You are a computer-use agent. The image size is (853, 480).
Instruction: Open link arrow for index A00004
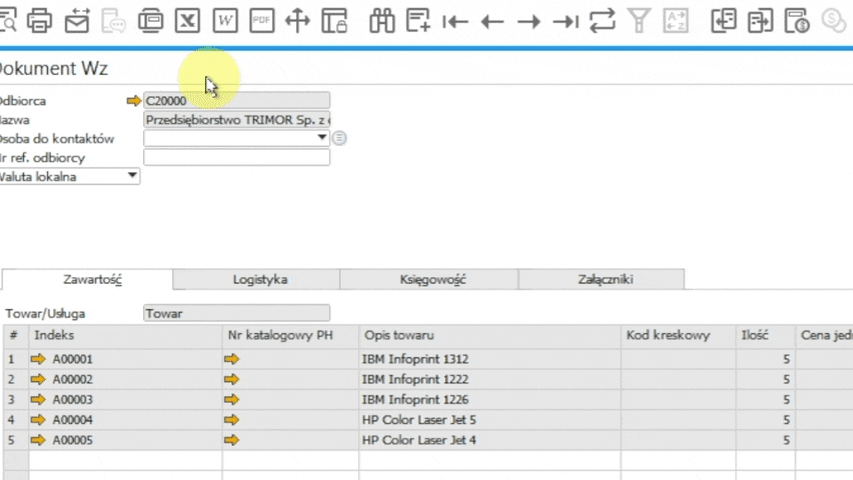click(x=38, y=420)
